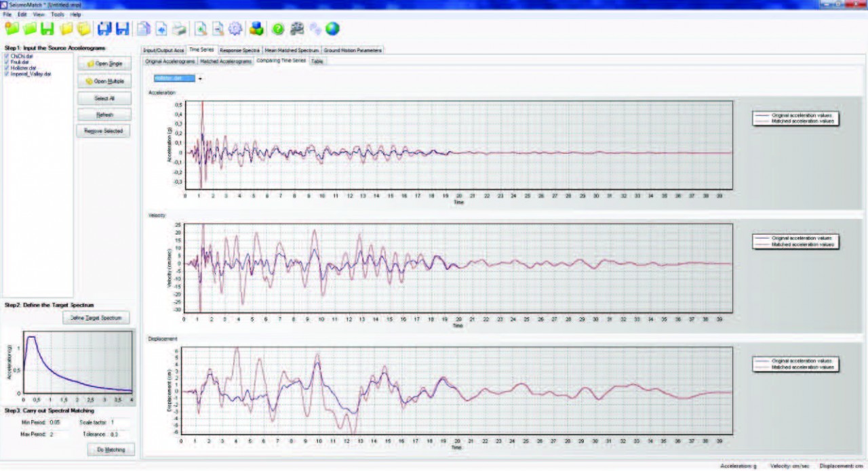Toggle the Friuli.dat checkbox
868x471 pixels.
pyautogui.click(x=6, y=62)
